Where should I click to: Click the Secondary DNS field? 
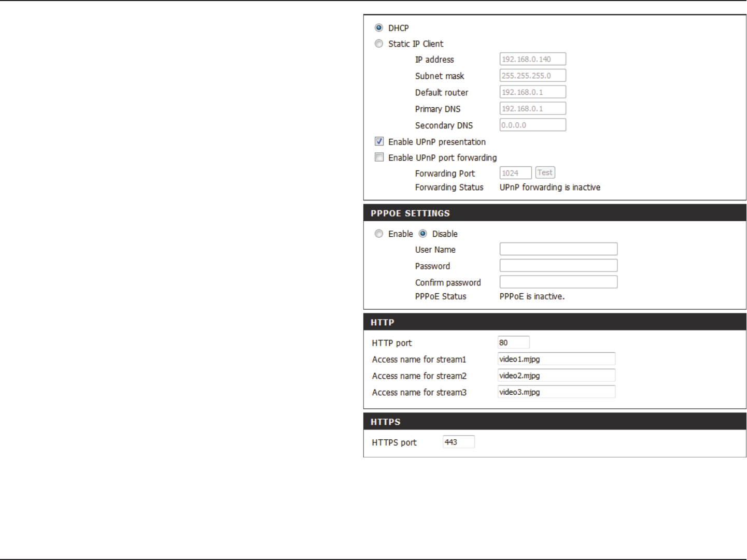tap(533, 125)
